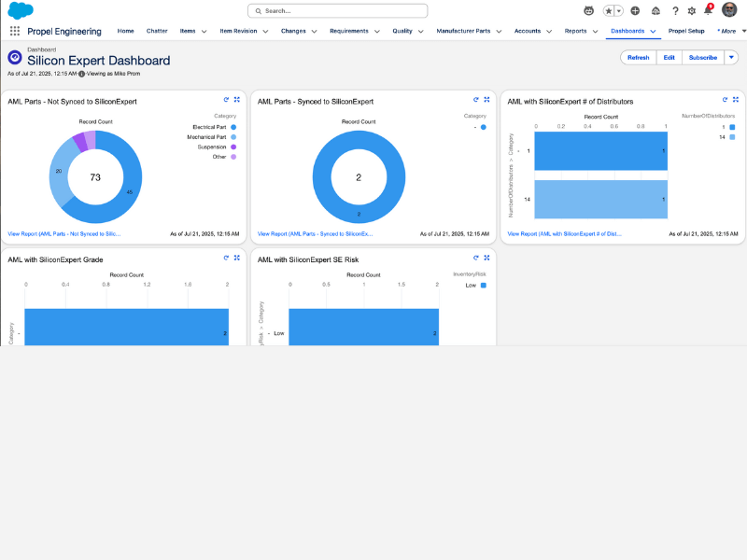Viewport: 747px width, 560px height.
Task: Expand the Reports tab chevron
Action: 595,32
